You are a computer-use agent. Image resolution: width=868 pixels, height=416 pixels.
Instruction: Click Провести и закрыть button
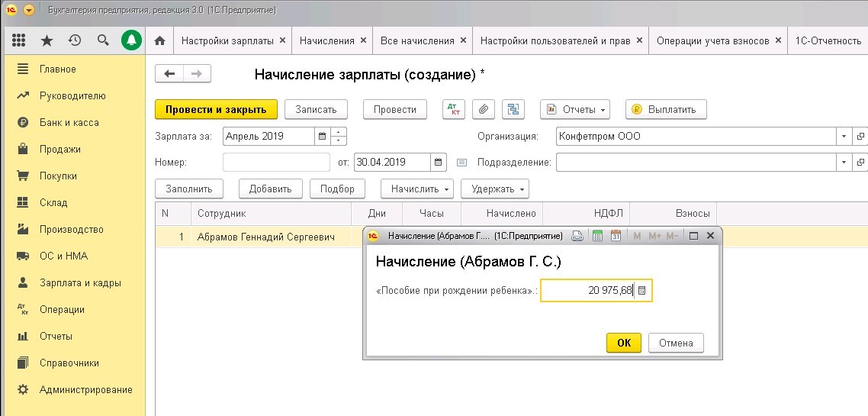pyautogui.click(x=216, y=109)
